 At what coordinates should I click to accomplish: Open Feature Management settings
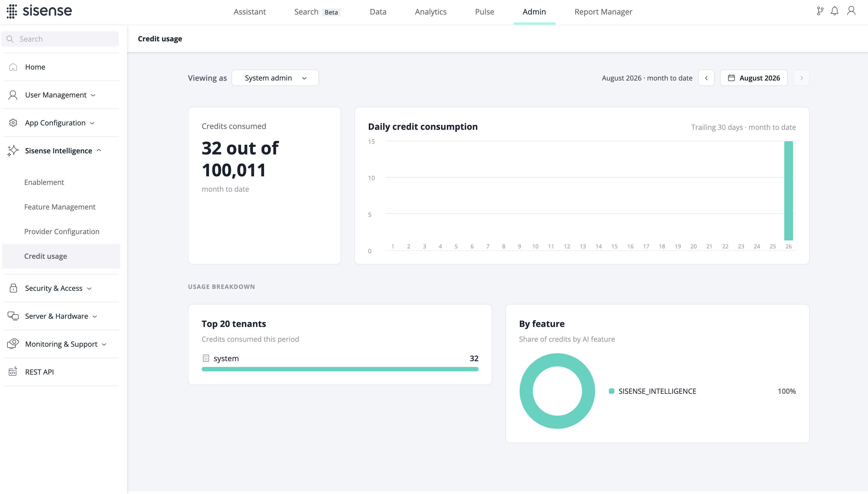61,207
